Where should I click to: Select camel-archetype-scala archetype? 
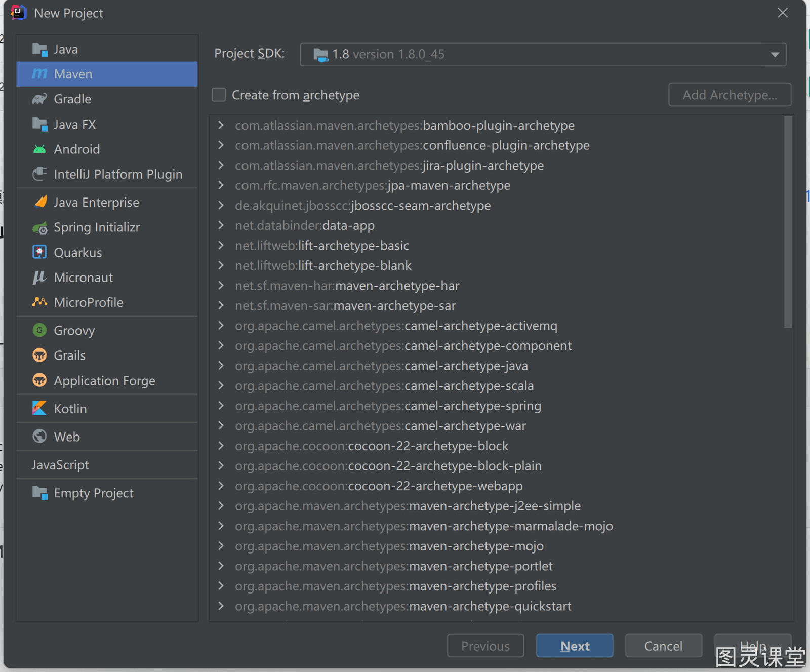click(384, 385)
